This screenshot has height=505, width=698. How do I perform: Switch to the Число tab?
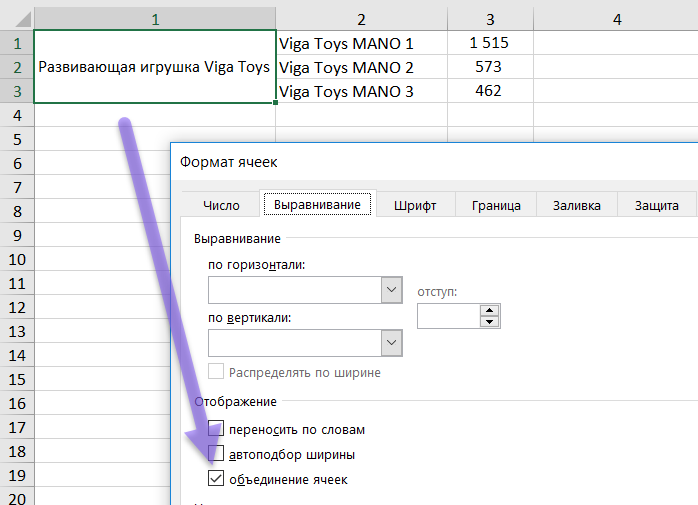coord(221,205)
